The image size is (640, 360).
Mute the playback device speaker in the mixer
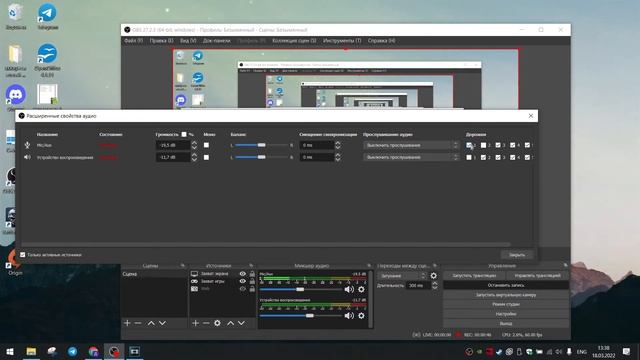click(x=349, y=316)
